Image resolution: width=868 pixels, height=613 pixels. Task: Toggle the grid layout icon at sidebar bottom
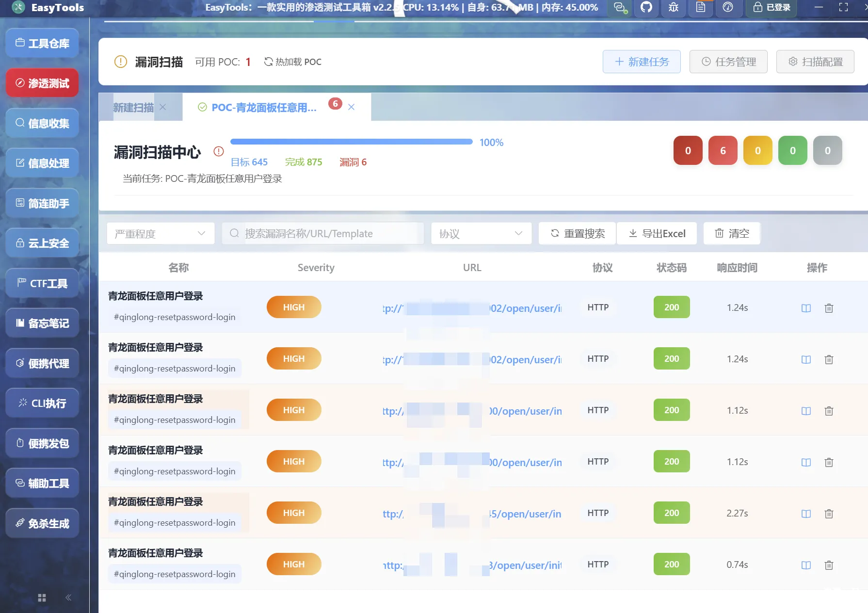(42, 597)
